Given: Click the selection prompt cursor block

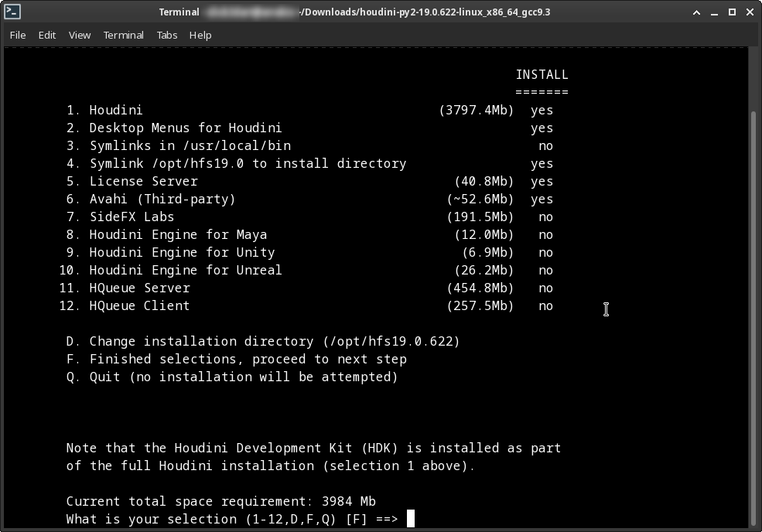Looking at the screenshot, I should click(x=411, y=518).
